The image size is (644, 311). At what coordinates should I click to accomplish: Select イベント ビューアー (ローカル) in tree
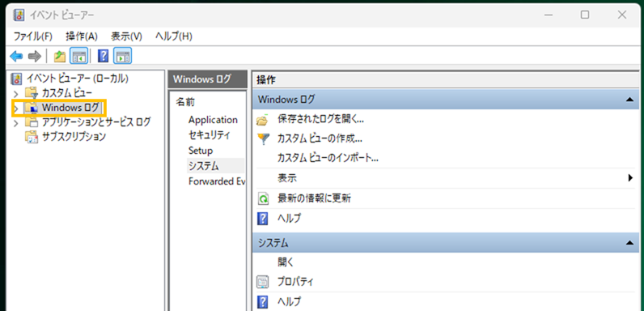tap(78, 79)
